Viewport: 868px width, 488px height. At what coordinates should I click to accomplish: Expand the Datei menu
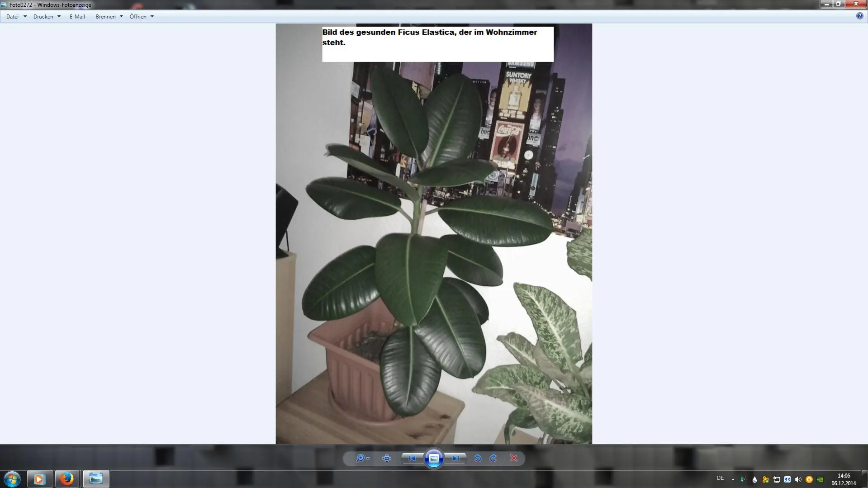(x=16, y=17)
